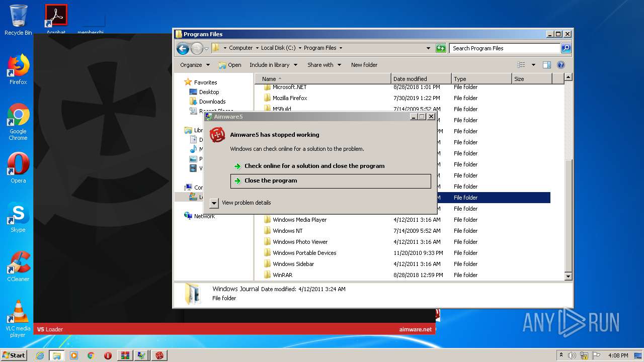The width and height of the screenshot is (644, 362).
Task: Click the Opera taskbar icon
Action: (108, 355)
